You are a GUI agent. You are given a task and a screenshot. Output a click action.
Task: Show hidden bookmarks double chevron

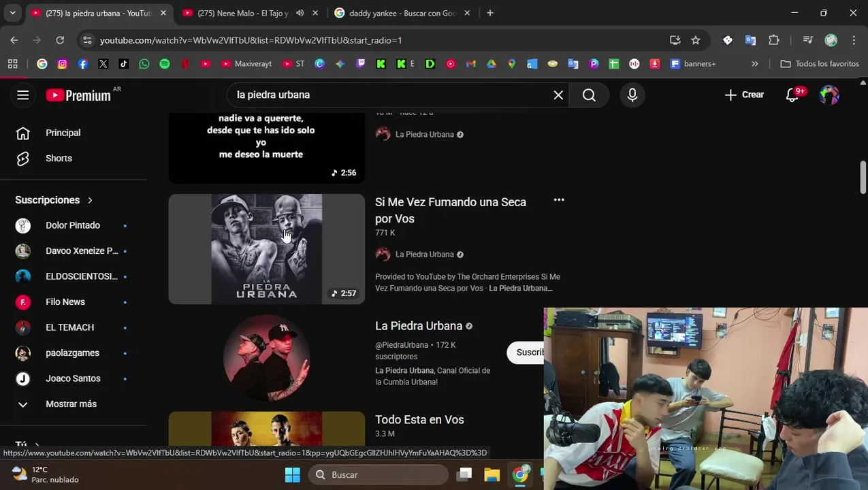[754, 64]
